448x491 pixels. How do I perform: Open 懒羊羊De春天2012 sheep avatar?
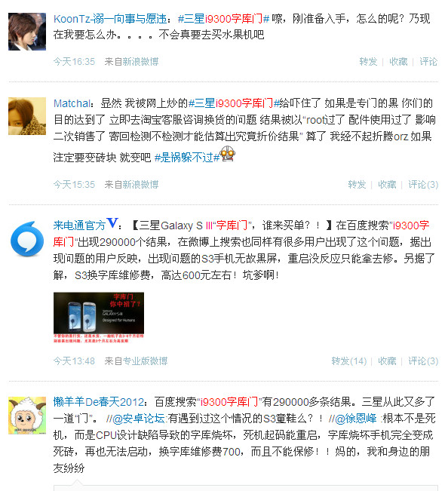coord(27,416)
